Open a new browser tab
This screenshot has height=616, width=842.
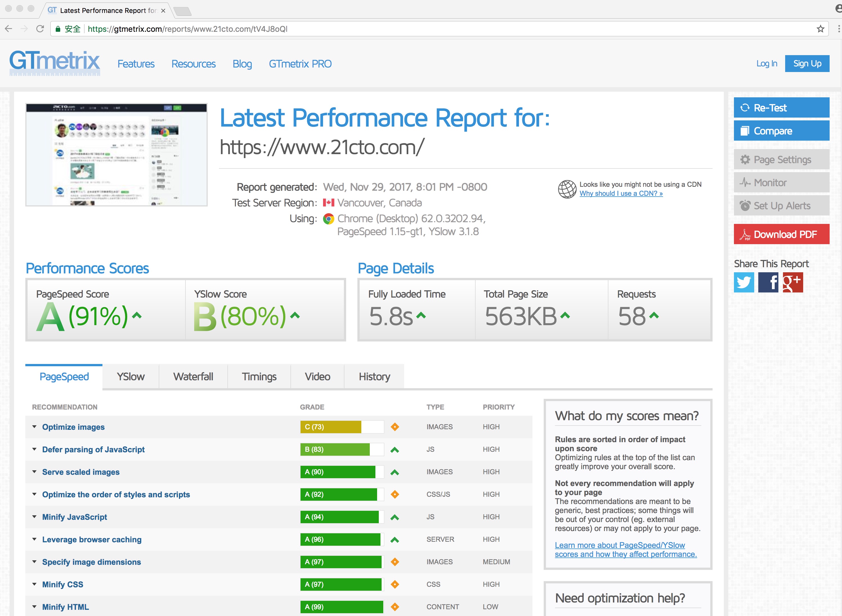pyautogui.click(x=182, y=11)
